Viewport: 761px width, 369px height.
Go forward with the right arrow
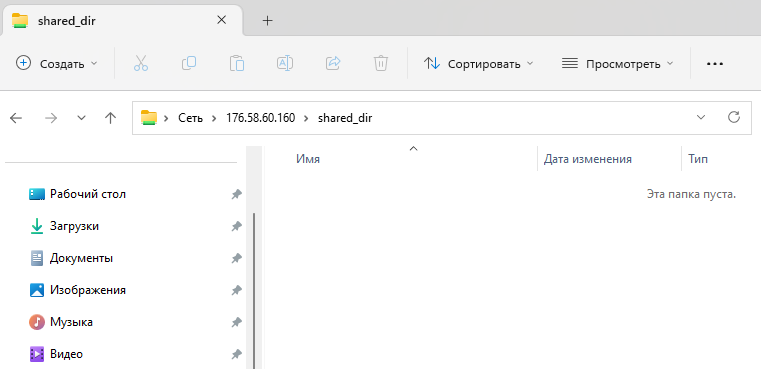pyautogui.click(x=50, y=118)
